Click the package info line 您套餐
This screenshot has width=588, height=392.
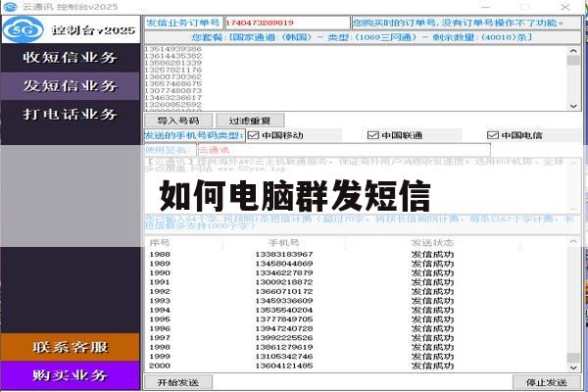[x=363, y=37]
